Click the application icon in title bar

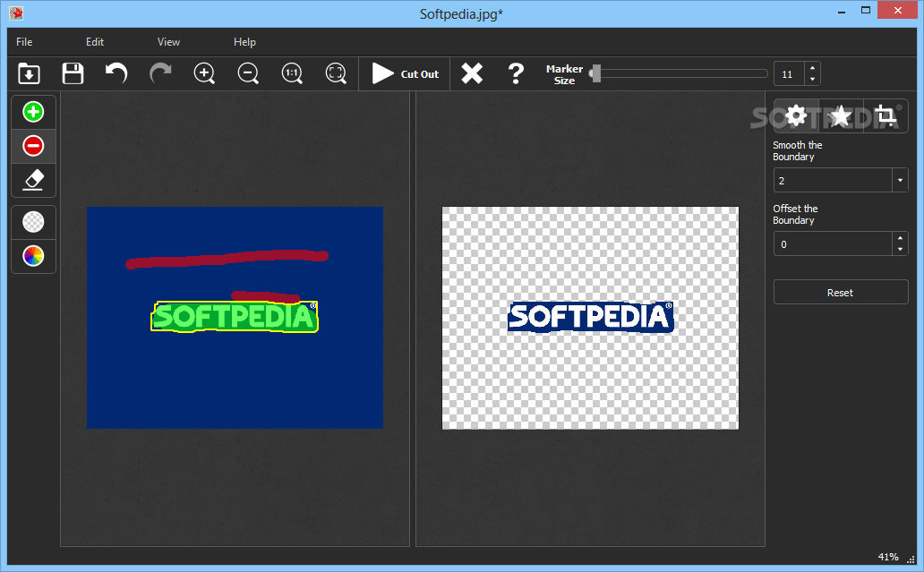[x=16, y=13]
